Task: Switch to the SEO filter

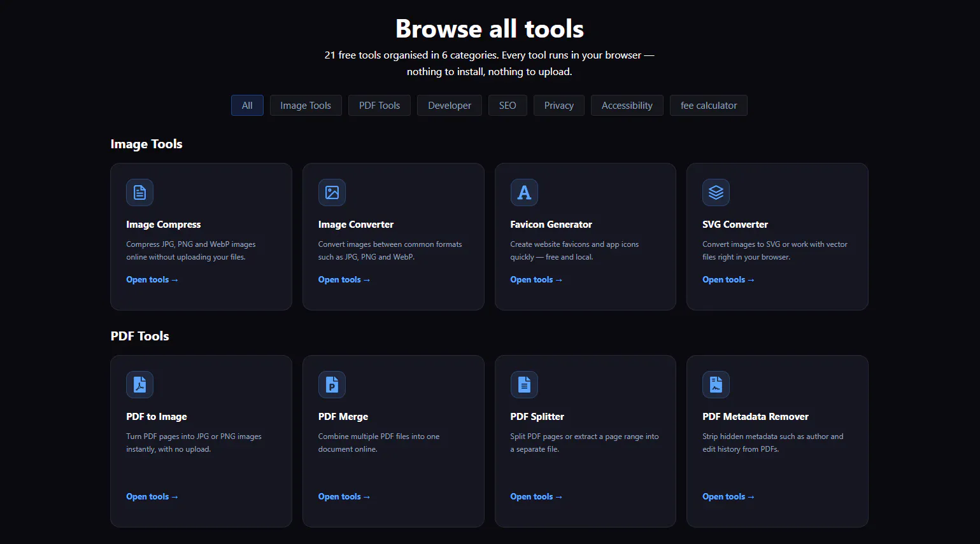Action: tap(508, 106)
